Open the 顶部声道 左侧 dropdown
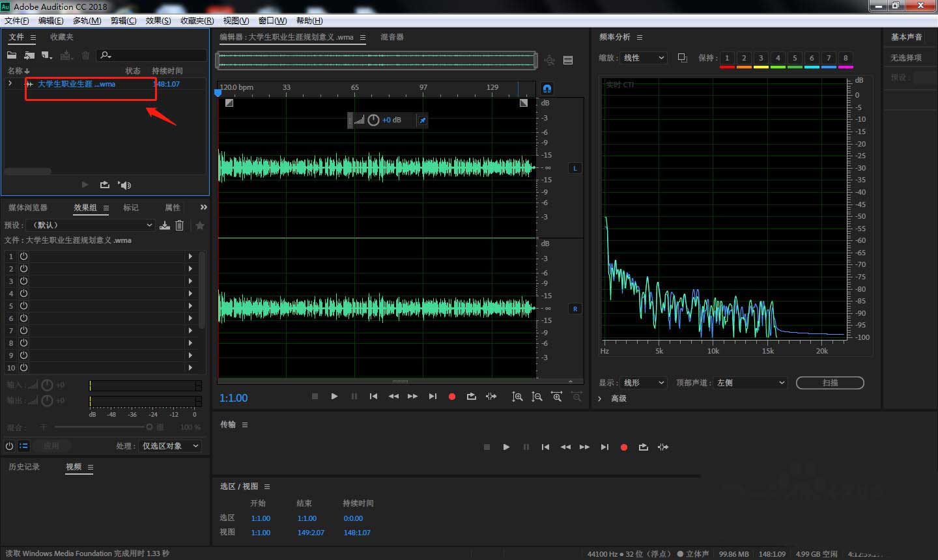The height and width of the screenshot is (560, 938). 750,383
